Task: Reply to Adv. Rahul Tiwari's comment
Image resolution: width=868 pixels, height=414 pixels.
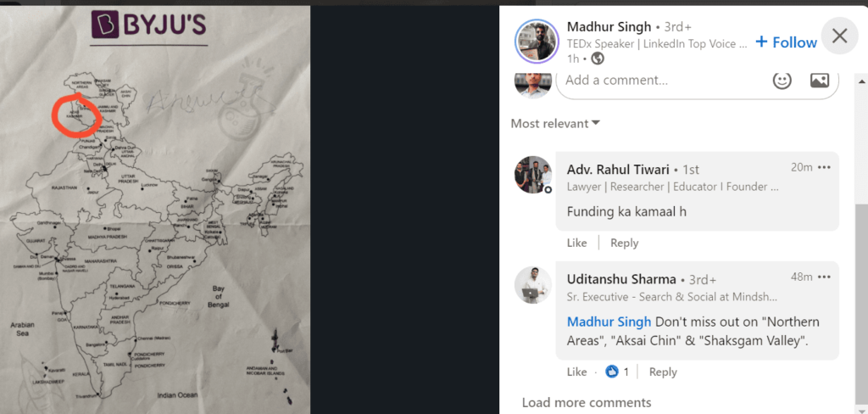Action: (625, 243)
